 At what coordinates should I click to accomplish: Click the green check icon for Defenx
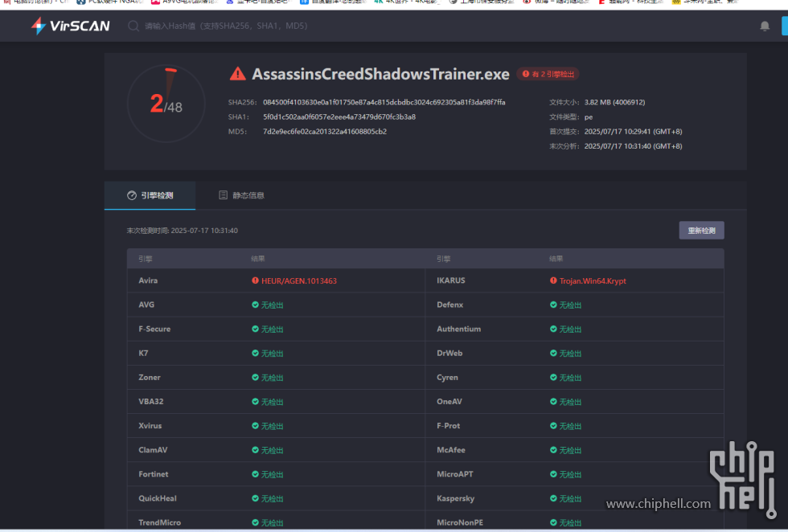(553, 305)
